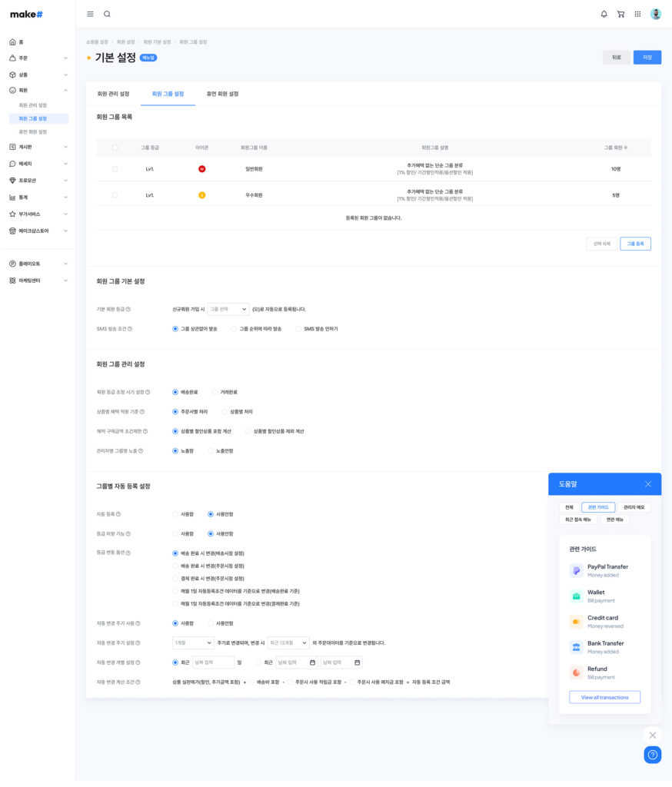
Task: Click the red 일반회원 group icon
Action: pyautogui.click(x=202, y=168)
